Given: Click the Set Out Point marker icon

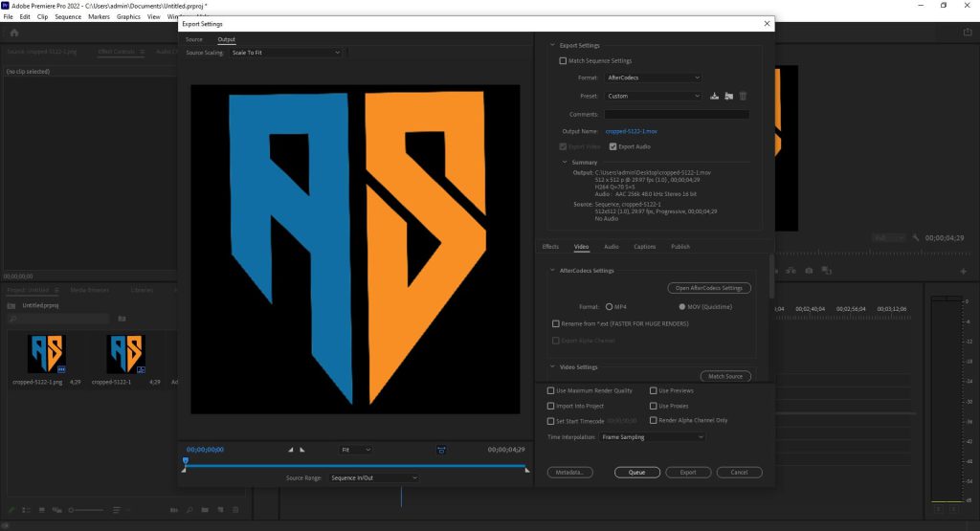Looking at the screenshot, I should (x=302, y=449).
